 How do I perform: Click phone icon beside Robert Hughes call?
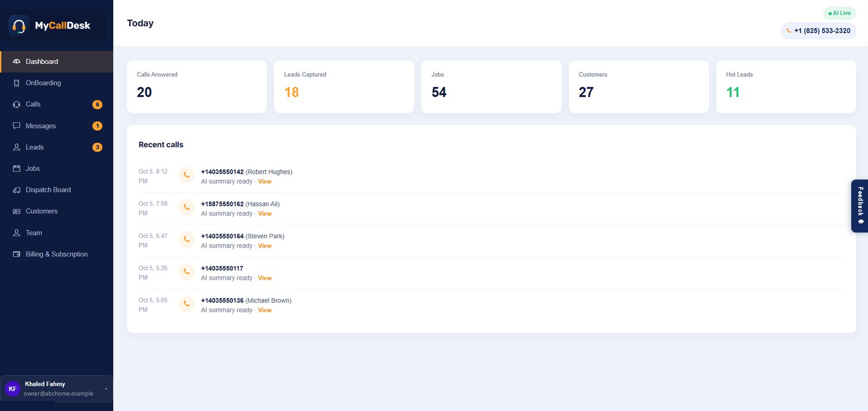click(x=187, y=175)
